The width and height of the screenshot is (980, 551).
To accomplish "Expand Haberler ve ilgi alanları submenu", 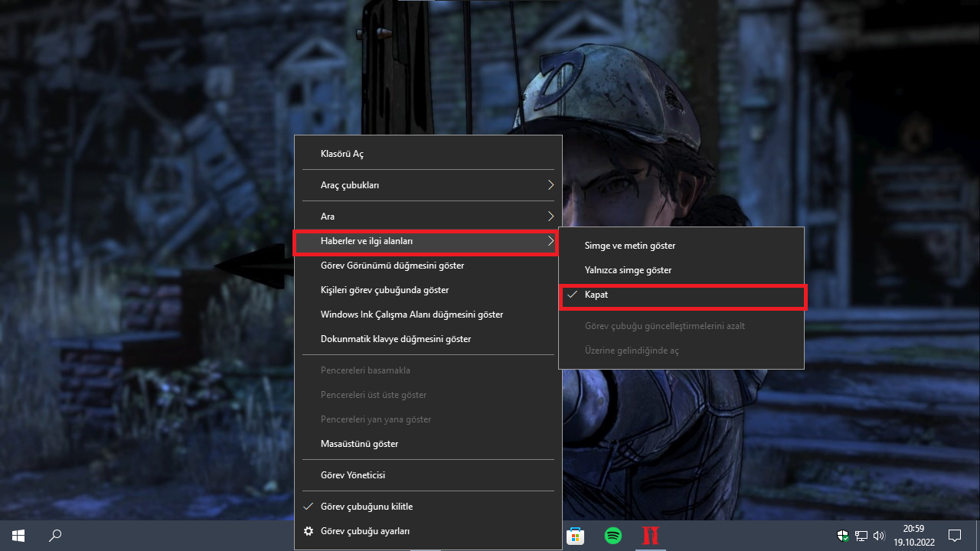I will coord(428,241).
